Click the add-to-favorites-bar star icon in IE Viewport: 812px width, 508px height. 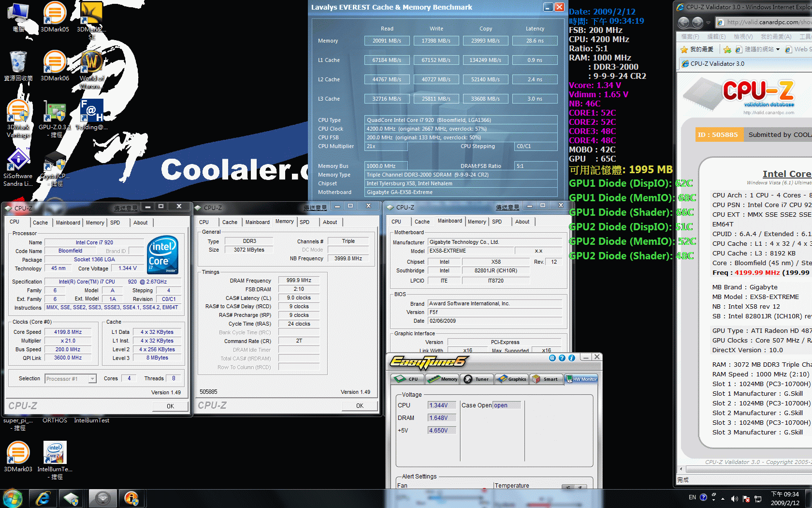[727, 49]
